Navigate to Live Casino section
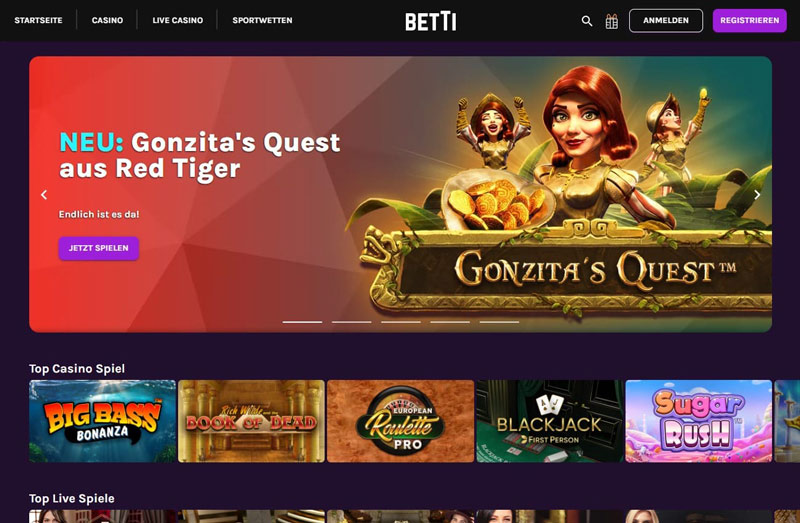The height and width of the screenshot is (523, 800). 178,20
